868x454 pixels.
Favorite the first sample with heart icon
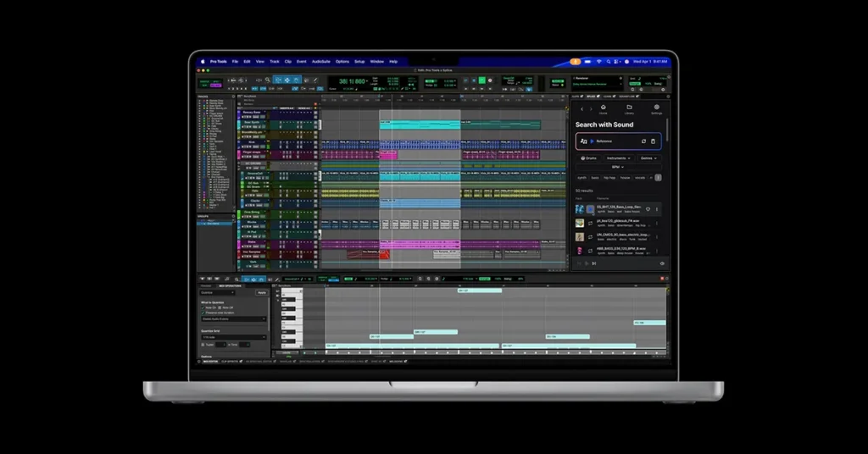pos(648,208)
